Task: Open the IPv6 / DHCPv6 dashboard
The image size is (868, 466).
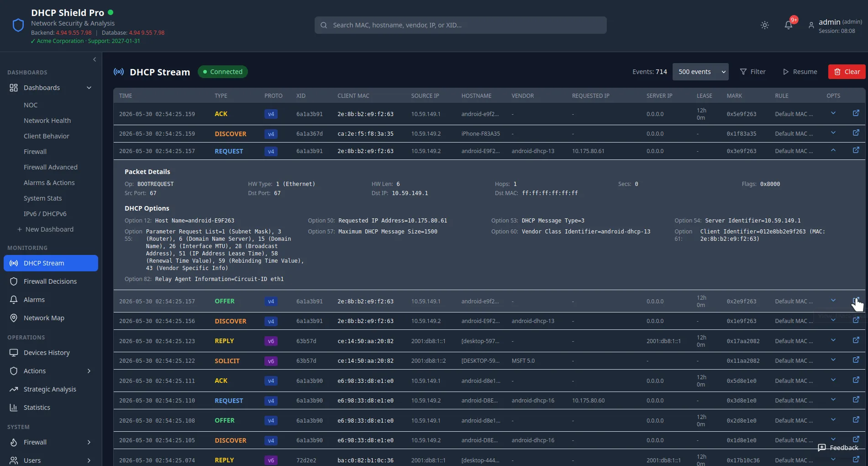Action: click(45, 214)
